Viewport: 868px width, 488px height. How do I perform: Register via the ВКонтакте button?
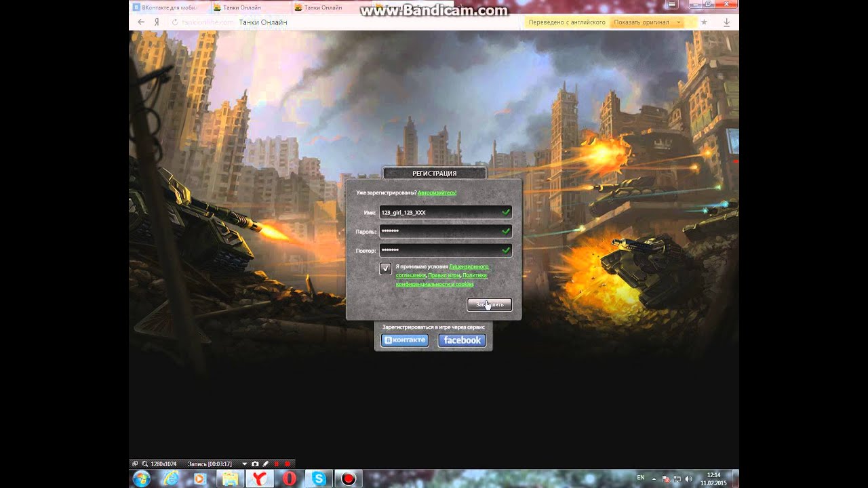[404, 340]
